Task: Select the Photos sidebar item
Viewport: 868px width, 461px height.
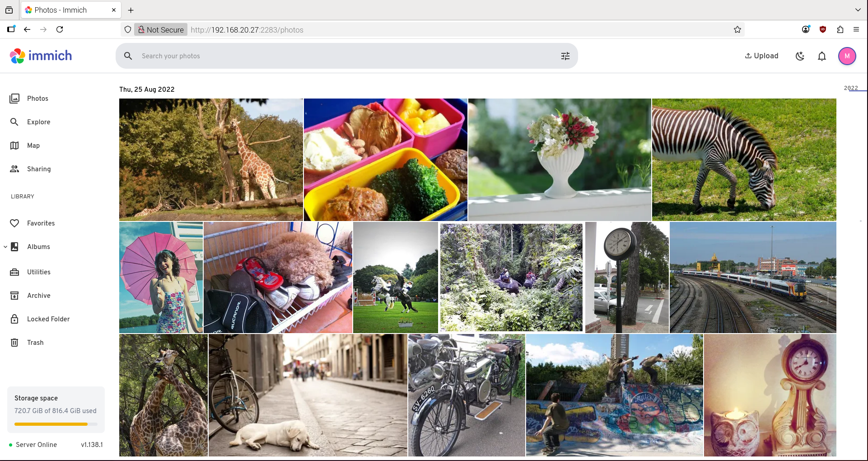Action: click(x=37, y=99)
